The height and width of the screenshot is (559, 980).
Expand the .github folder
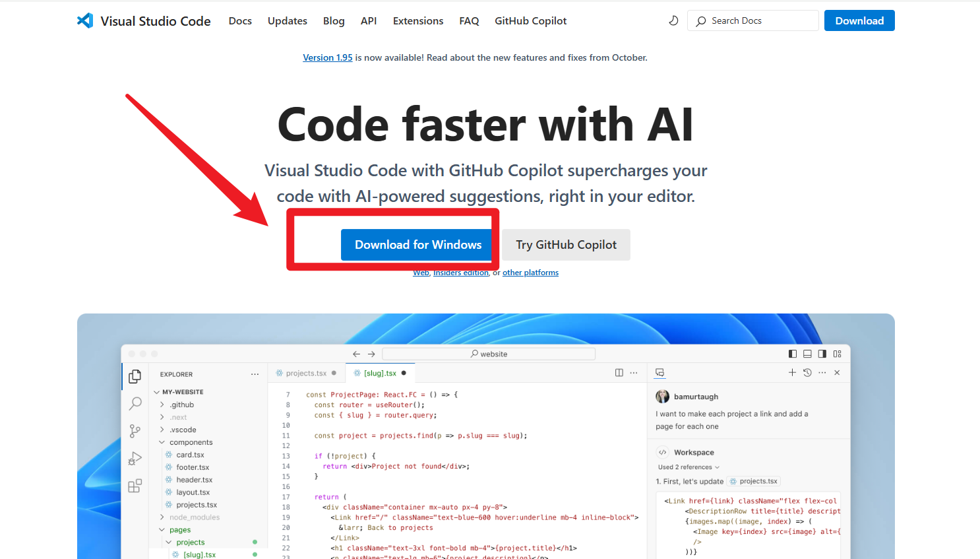162,405
